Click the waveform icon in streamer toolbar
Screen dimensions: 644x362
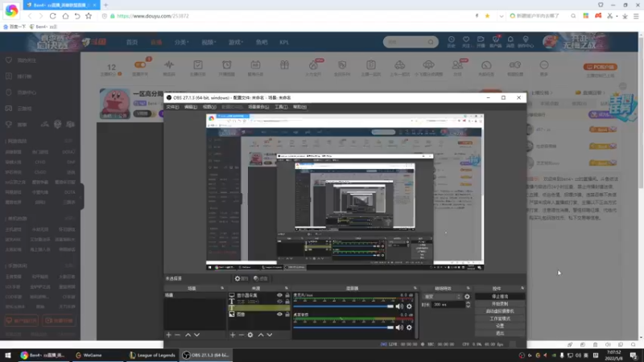(169, 67)
